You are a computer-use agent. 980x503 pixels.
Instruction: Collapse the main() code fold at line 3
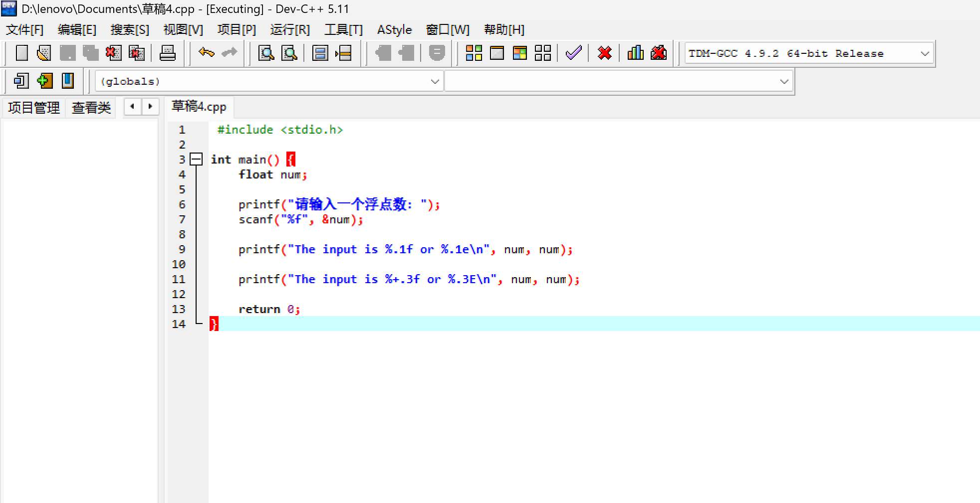197,160
